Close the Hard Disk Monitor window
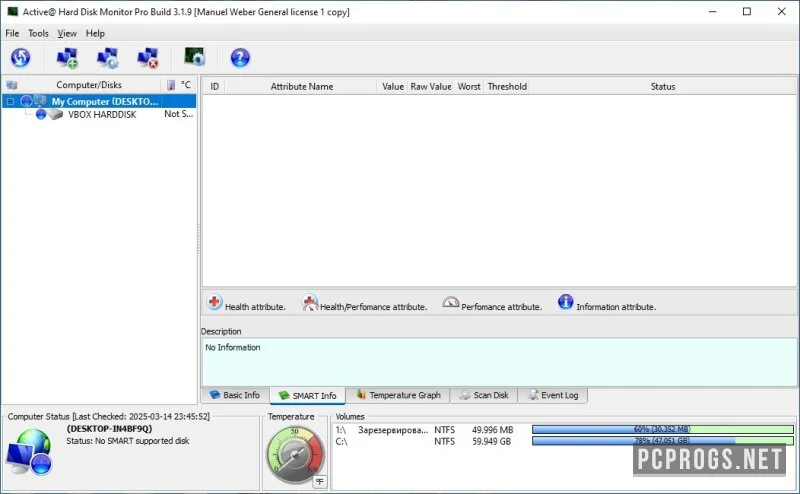 (x=781, y=11)
